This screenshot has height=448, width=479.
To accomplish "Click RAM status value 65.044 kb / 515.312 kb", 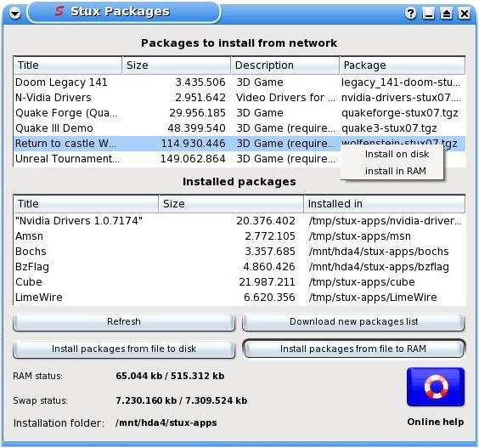I will click(170, 376).
